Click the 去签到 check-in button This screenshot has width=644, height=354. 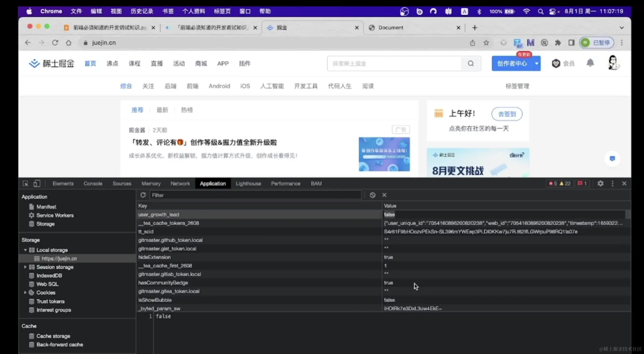tap(507, 114)
